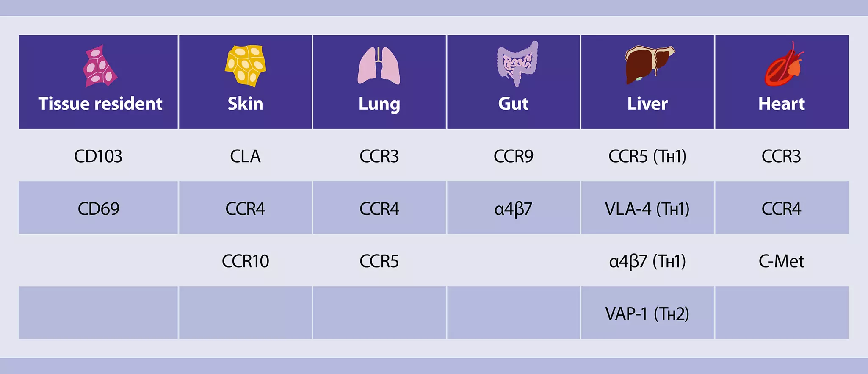
Task: Click the purple gut intestine icon
Action: coord(517,64)
